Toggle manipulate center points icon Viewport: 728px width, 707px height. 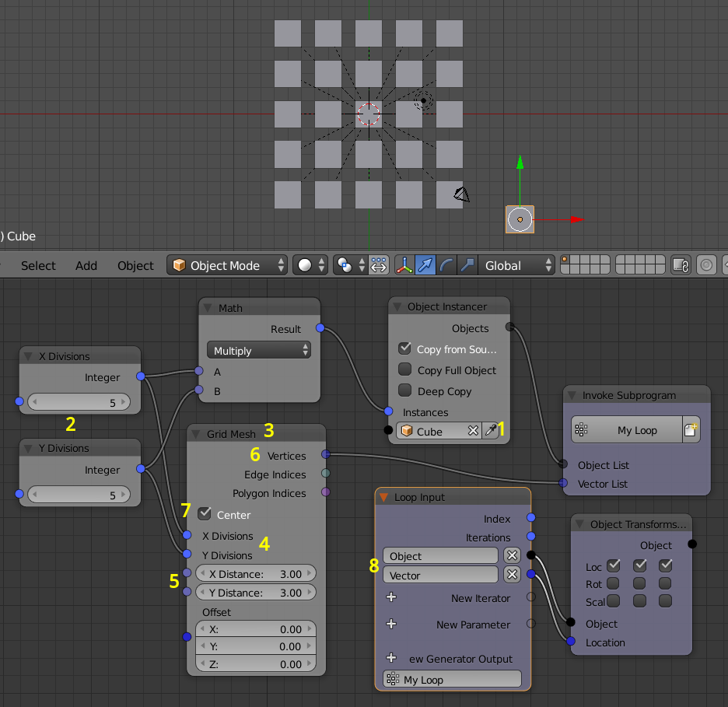point(379,265)
